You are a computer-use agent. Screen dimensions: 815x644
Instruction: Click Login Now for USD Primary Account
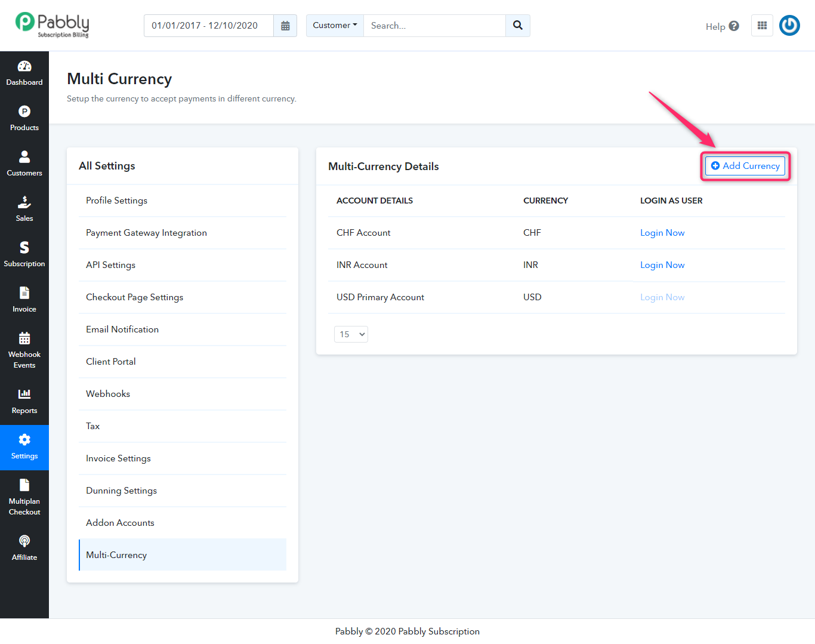click(x=662, y=297)
